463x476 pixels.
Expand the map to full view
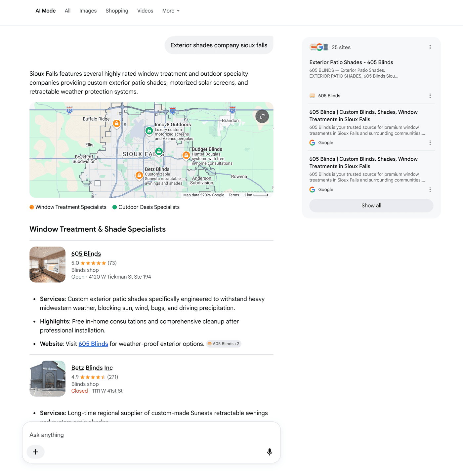tap(262, 116)
